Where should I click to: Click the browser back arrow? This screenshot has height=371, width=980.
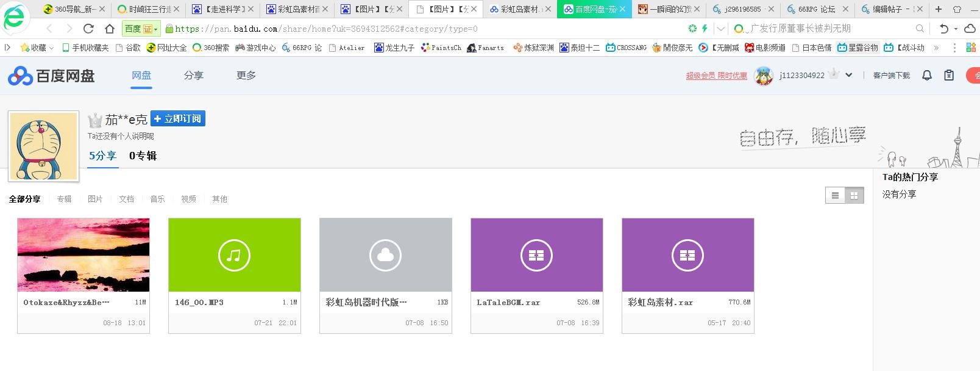pyautogui.click(x=49, y=29)
